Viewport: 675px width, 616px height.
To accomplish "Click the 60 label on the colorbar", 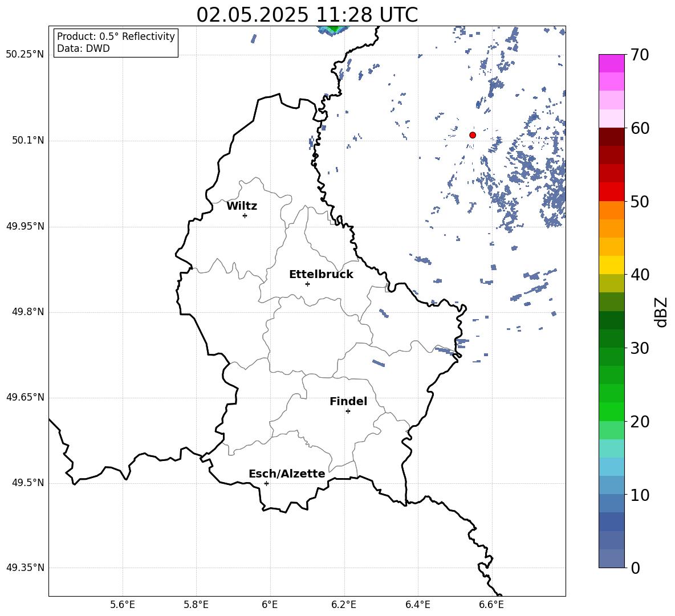I will pos(640,128).
